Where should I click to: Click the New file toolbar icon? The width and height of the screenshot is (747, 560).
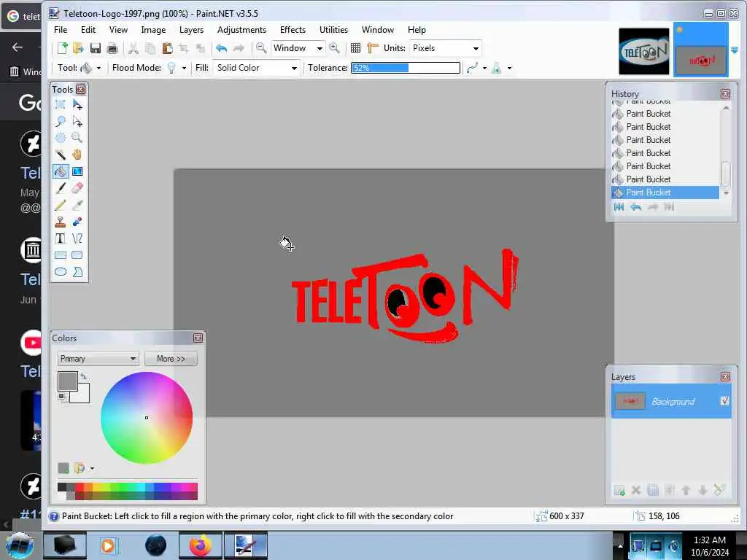click(x=63, y=48)
